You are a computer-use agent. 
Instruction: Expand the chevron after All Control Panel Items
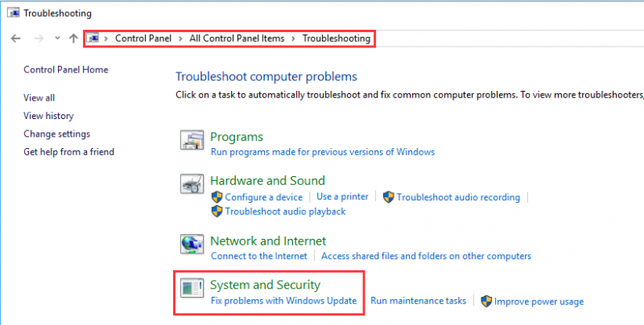click(293, 39)
